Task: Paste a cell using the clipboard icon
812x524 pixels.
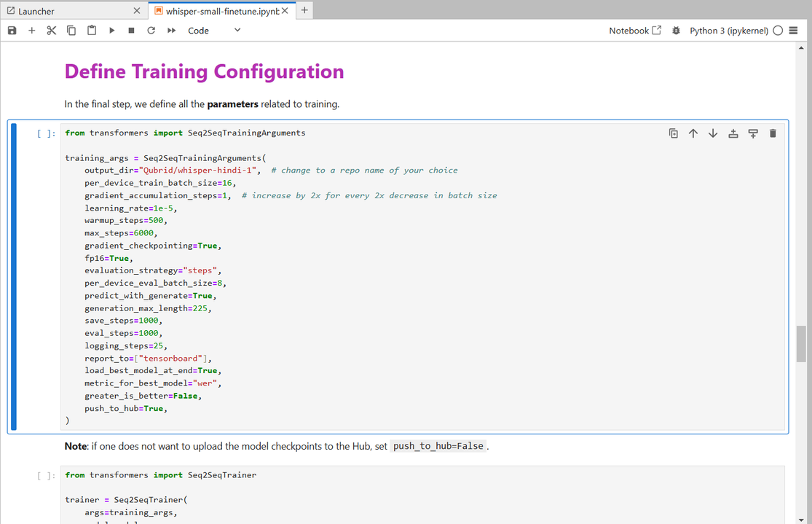Action: pos(92,31)
